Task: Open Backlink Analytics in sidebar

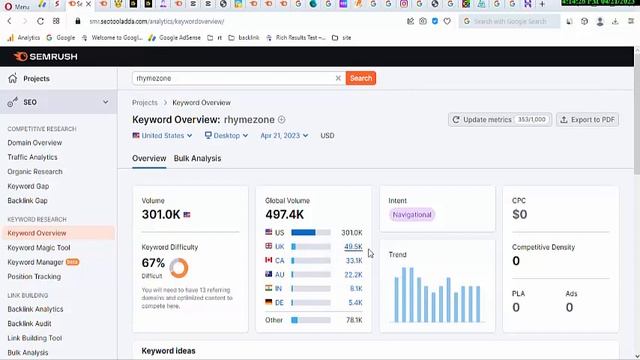Action: pyautogui.click(x=35, y=309)
